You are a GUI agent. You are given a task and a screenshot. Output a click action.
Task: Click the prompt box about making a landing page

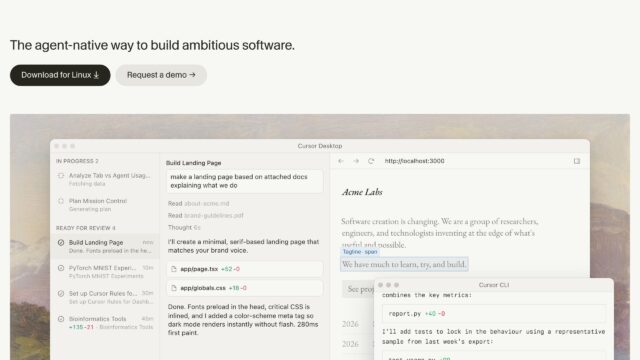coord(245,181)
